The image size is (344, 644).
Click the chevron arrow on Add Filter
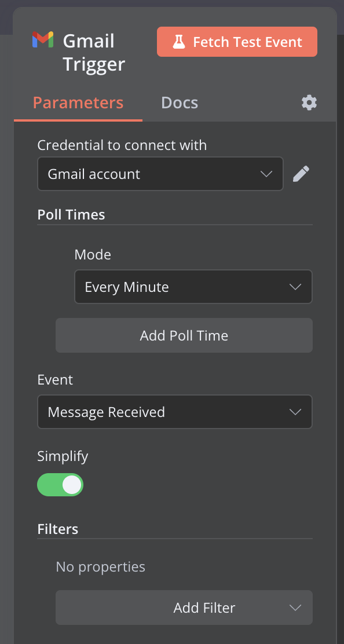(295, 608)
